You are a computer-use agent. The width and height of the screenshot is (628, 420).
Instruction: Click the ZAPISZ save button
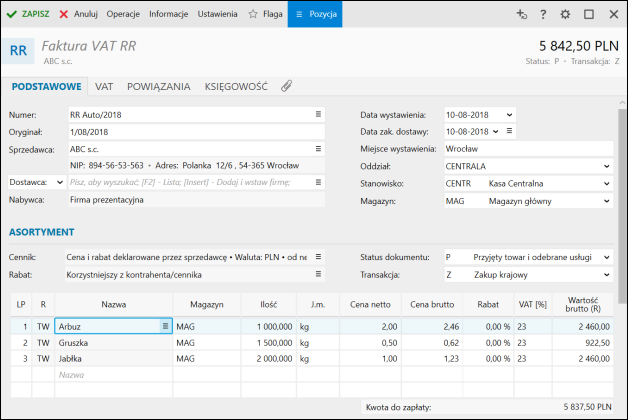tap(28, 15)
